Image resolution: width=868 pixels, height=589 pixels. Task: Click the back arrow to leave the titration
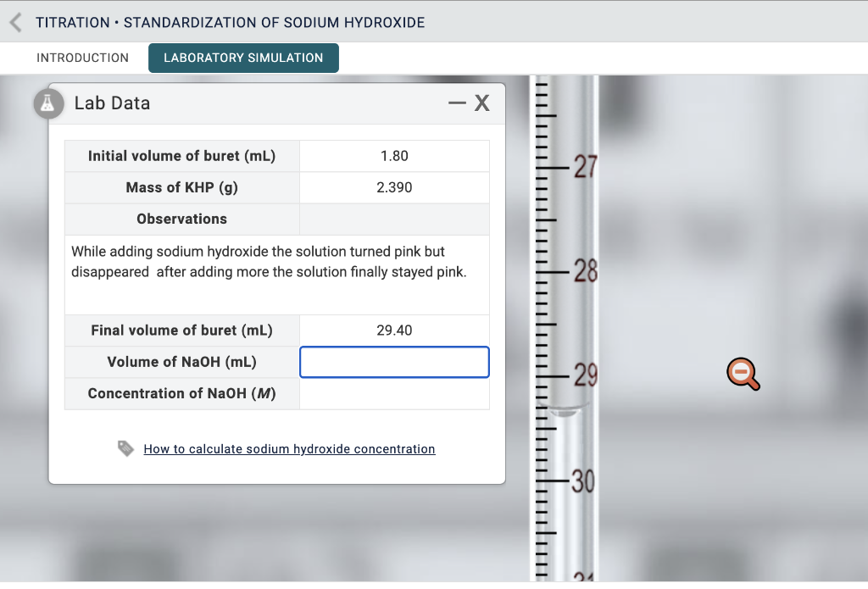(x=14, y=22)
